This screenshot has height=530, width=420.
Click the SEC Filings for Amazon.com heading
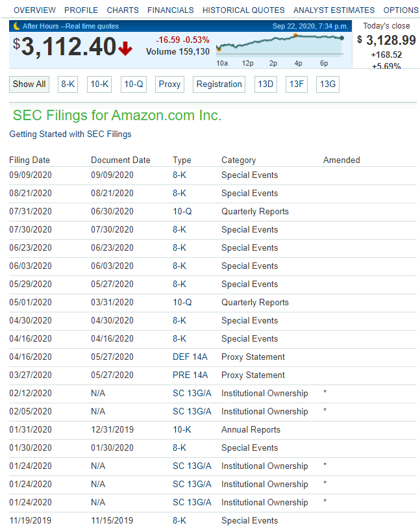(x=117, y=115)
